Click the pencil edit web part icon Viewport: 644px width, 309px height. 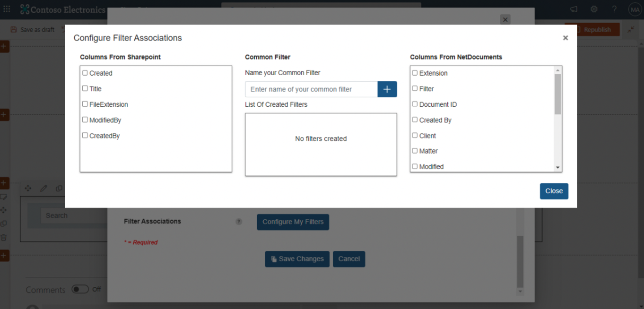pos(44,188)
